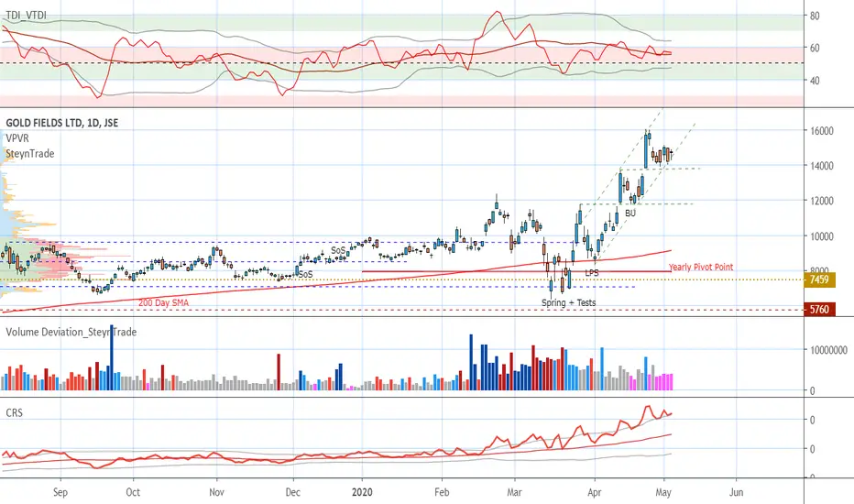This screenshot has height=504, width=854.
Task: Click the Apr label on time axis
Action: click(x=595, y=492)
